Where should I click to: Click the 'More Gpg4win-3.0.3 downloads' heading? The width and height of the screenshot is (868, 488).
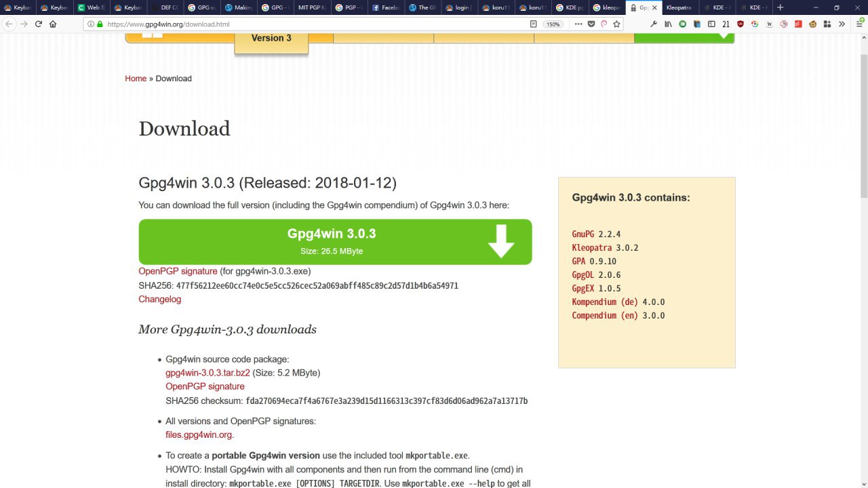(x=227, y=329)
